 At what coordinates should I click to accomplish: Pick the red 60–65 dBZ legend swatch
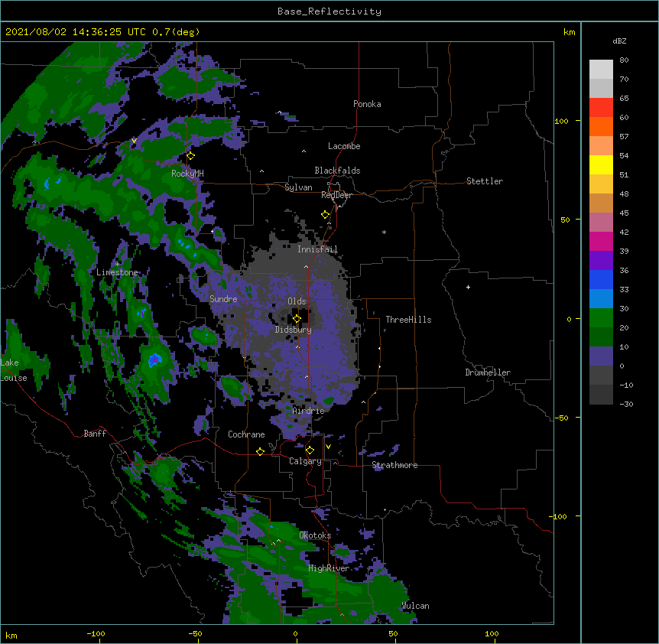click(x=601, y=108)
